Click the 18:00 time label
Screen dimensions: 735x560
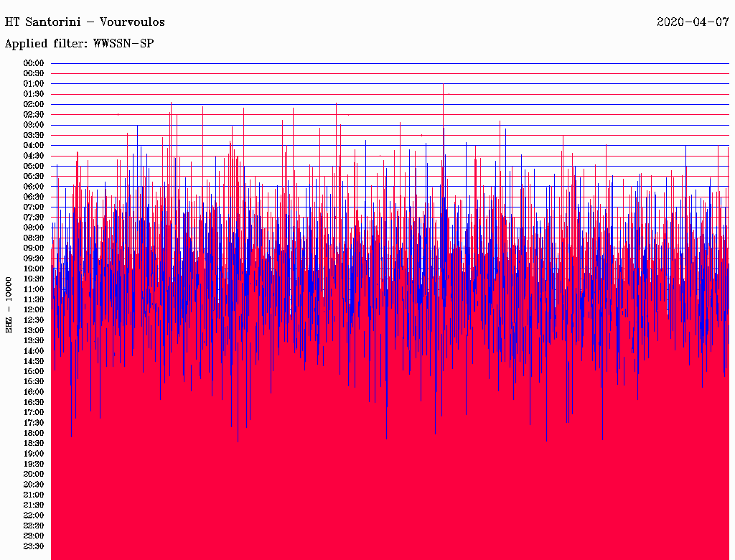pyautogui.click(x=34, y=434)
